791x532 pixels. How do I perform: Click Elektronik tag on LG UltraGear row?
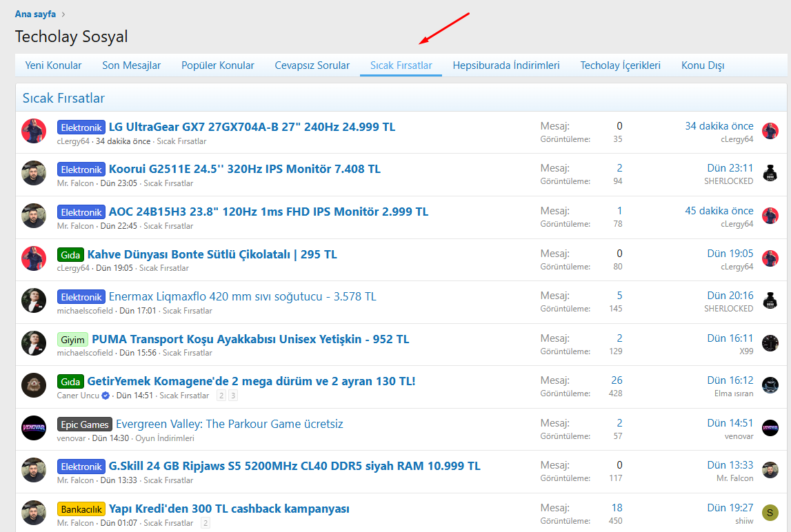tap(81, 127)
